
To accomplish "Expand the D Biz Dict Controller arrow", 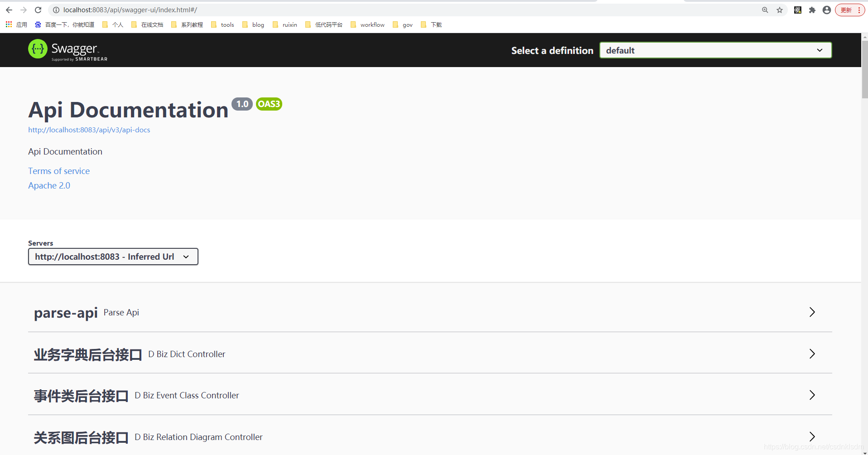I will (812, 354).
